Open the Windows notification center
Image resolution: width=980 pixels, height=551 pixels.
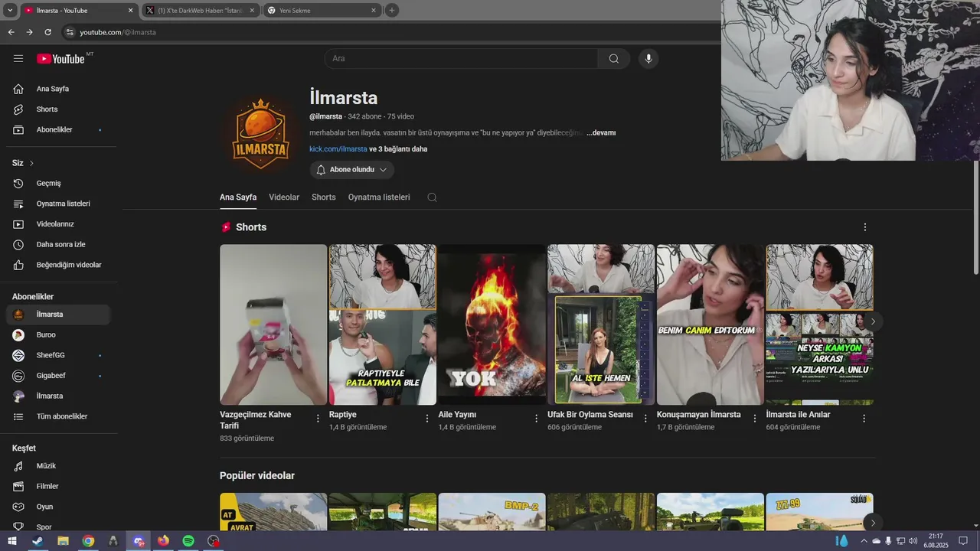coord(964,541)
